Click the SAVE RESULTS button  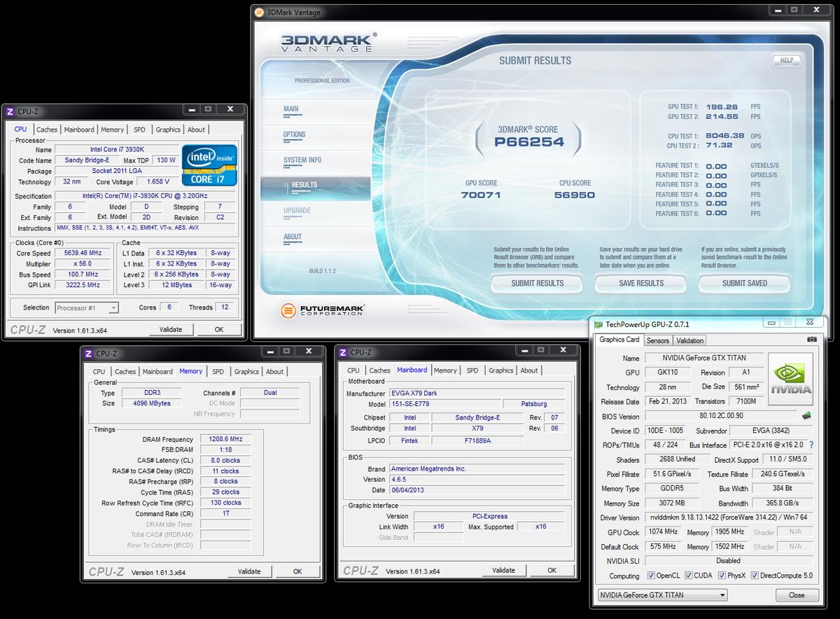(641, 284)
